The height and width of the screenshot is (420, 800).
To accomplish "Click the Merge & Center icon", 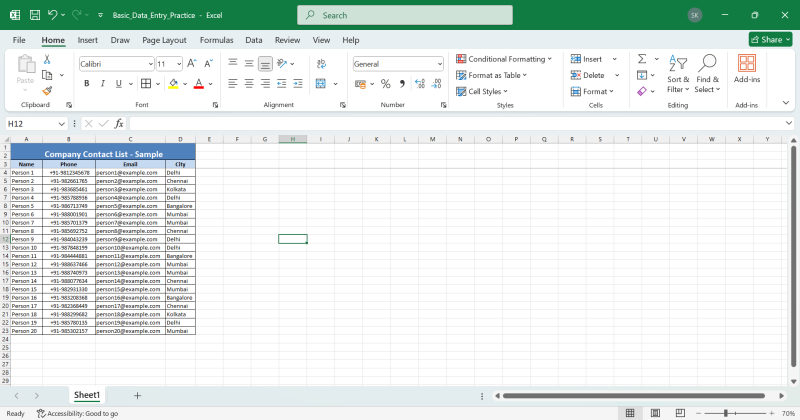I will (321, 84).
